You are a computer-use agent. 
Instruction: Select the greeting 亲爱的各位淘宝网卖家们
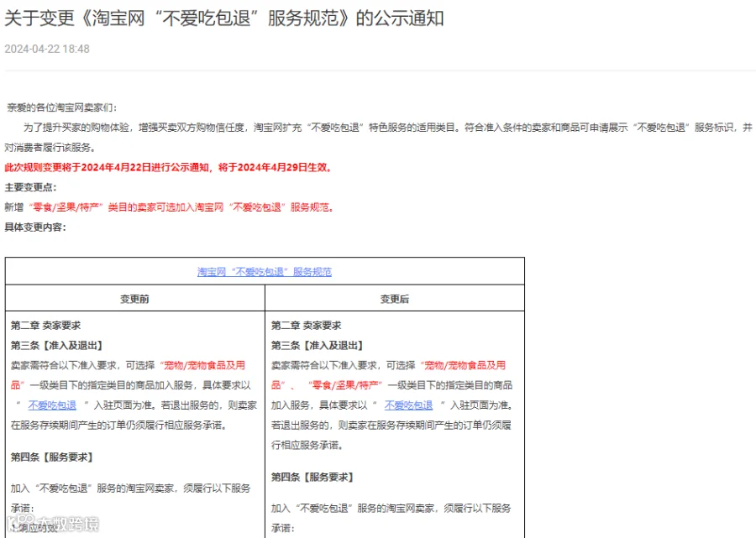point(61,107)
